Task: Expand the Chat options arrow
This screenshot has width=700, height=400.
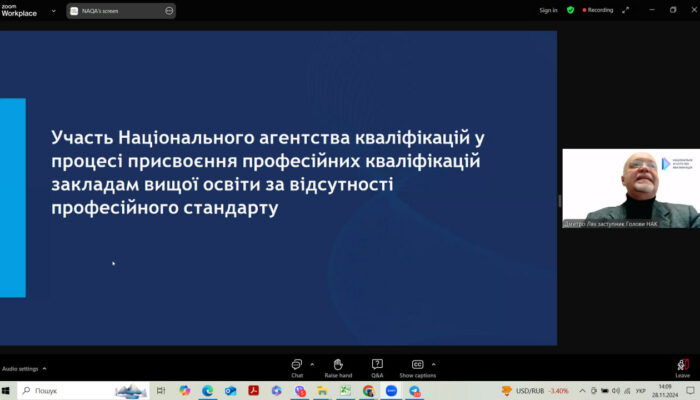Action: click(312, 363)
